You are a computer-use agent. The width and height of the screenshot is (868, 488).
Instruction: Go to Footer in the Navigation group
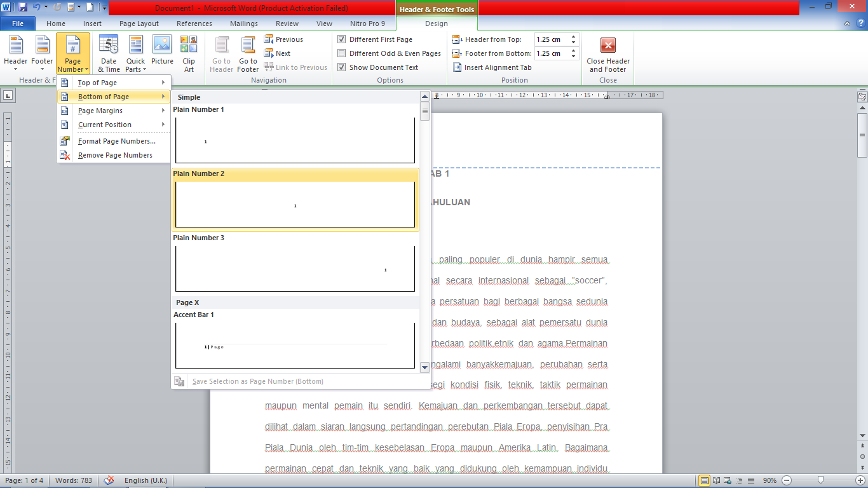(x=248, y=53)
